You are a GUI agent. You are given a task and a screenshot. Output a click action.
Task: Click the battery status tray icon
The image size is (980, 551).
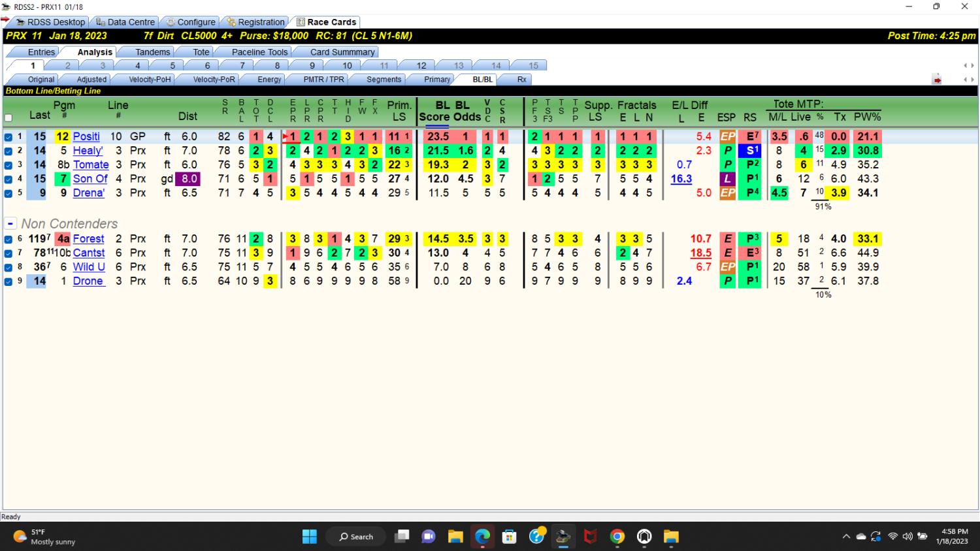click(923, 537)
